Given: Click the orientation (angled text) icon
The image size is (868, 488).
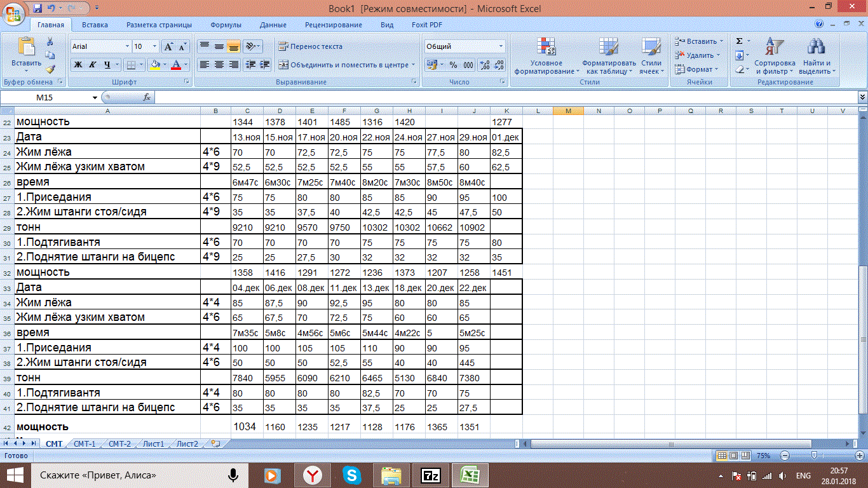Looking at the screenshot, I should tap(250, 46).
